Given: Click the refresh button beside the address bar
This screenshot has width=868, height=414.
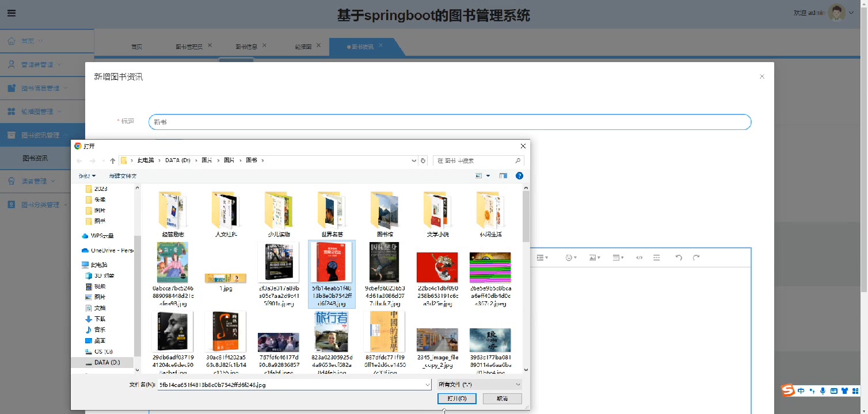Looking at the screenshot, I should pos(423,161).
